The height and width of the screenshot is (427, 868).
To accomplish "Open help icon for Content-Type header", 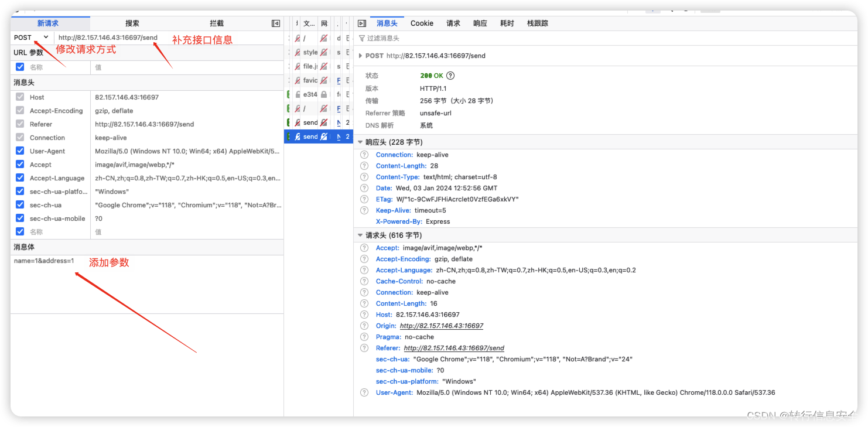I will 364,177.
